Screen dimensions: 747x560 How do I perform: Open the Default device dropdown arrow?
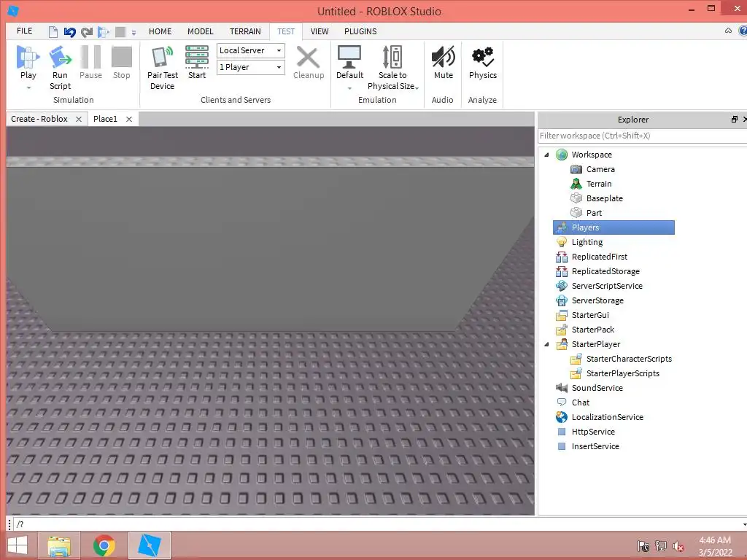[349, 88]
